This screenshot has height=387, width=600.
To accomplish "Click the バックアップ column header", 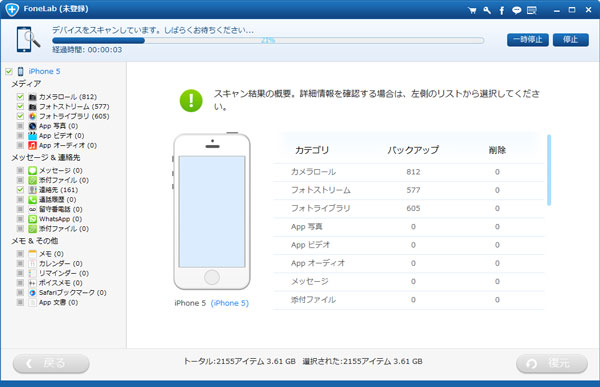I will (413, 150).
